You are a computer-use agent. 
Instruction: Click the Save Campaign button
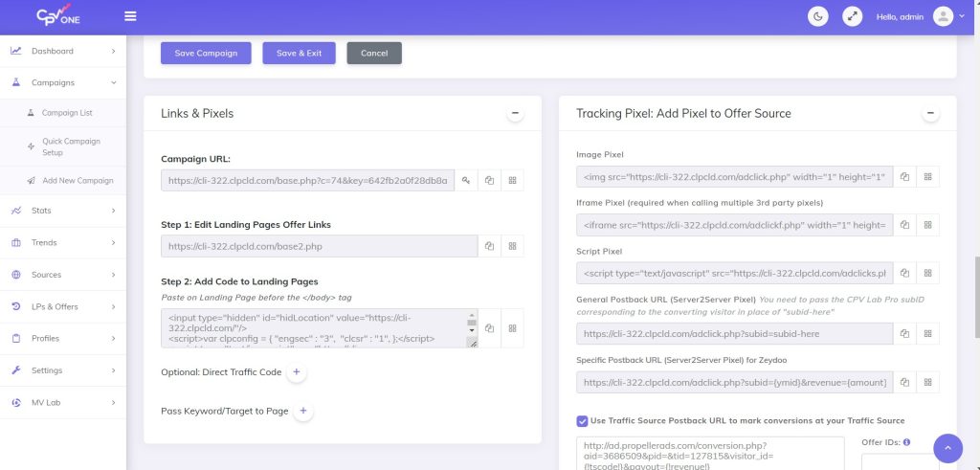click(x=206, y=53)
